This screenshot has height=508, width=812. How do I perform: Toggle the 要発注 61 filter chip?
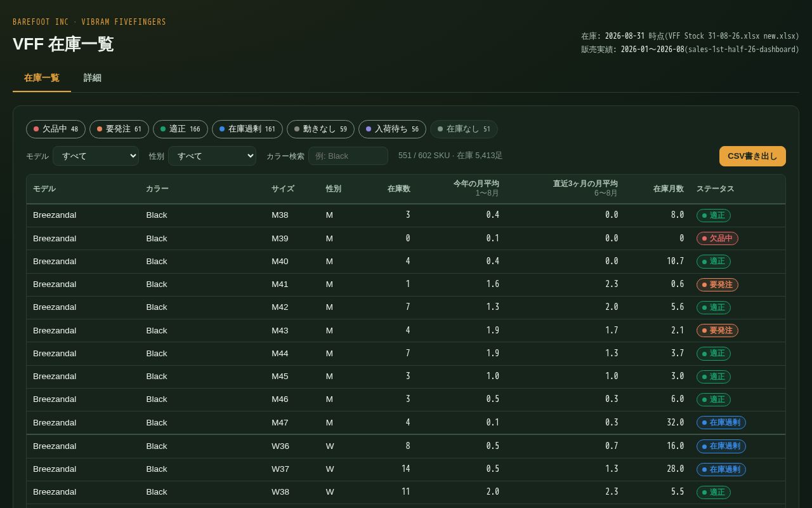pyautogui.click(x=119, y=129)
